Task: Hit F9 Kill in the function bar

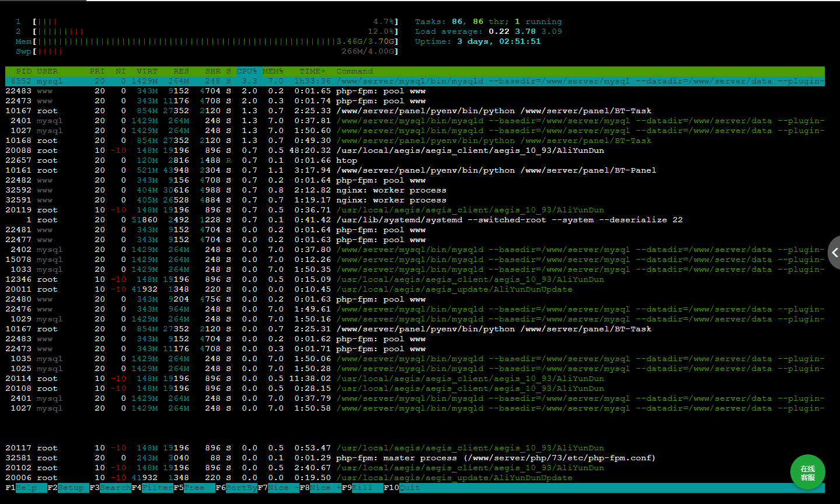Action: pyautogui.click(x=362, y=488)
